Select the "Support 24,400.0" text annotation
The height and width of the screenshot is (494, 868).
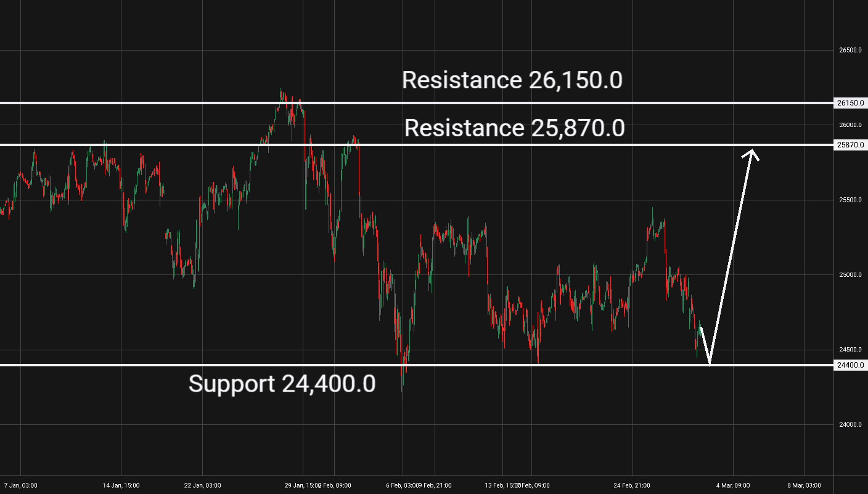(x=282, y=384)
